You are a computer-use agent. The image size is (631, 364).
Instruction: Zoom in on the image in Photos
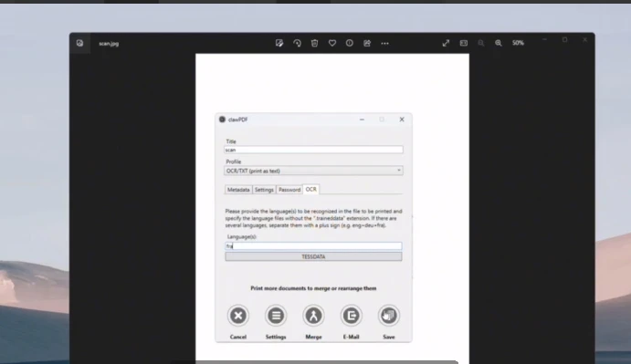coord(499,43)
